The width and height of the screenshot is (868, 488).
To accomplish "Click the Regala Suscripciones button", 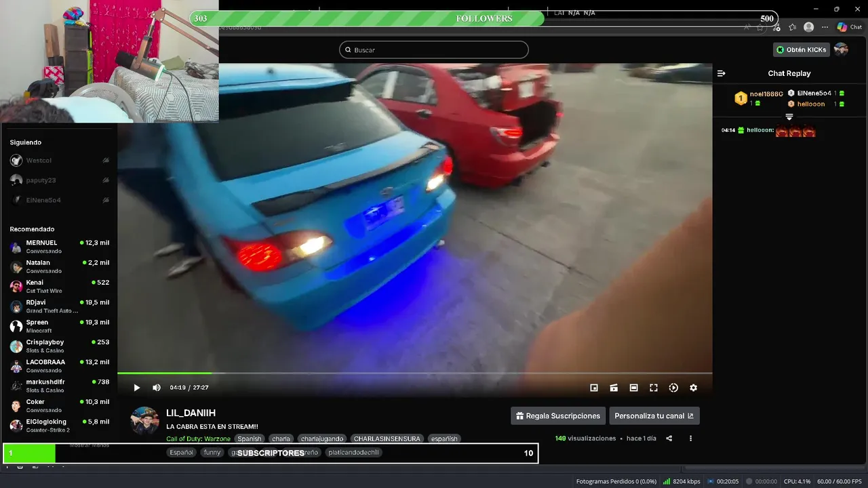I will click(558, 415).
